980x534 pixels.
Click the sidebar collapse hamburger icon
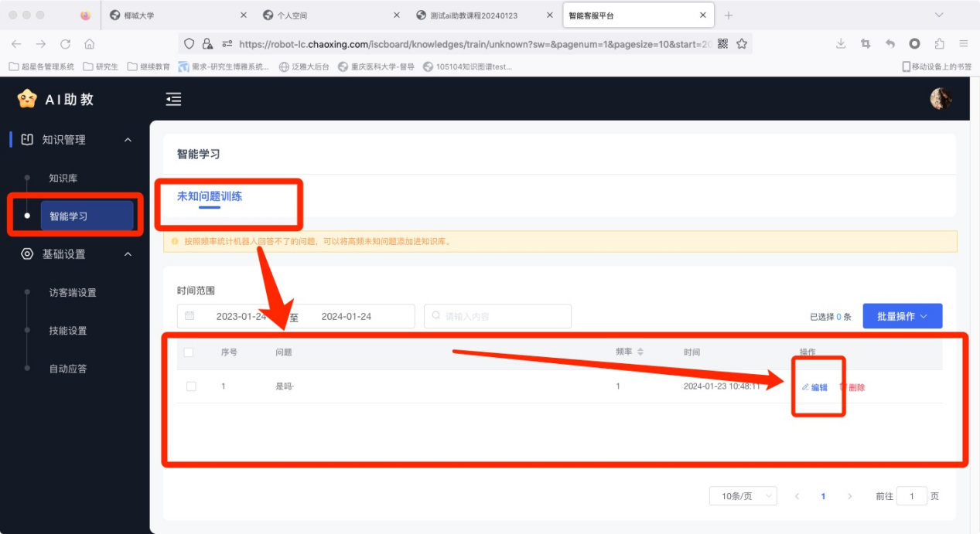click(174, 99)
